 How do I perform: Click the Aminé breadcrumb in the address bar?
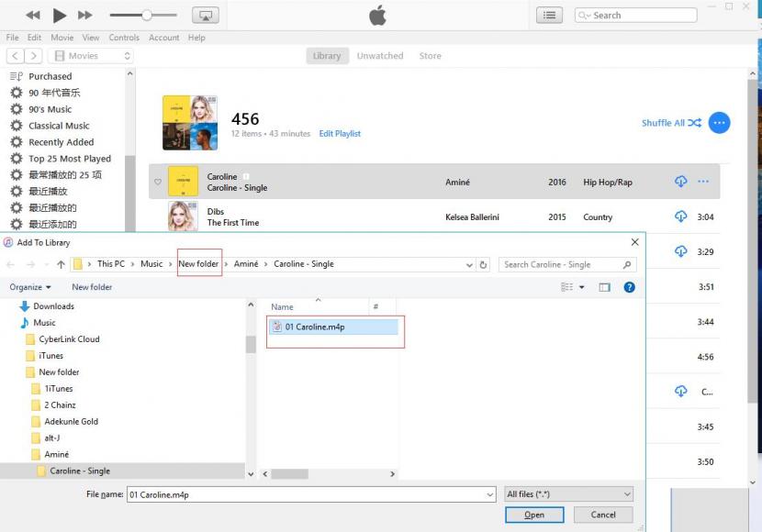(x=246, y=264)
